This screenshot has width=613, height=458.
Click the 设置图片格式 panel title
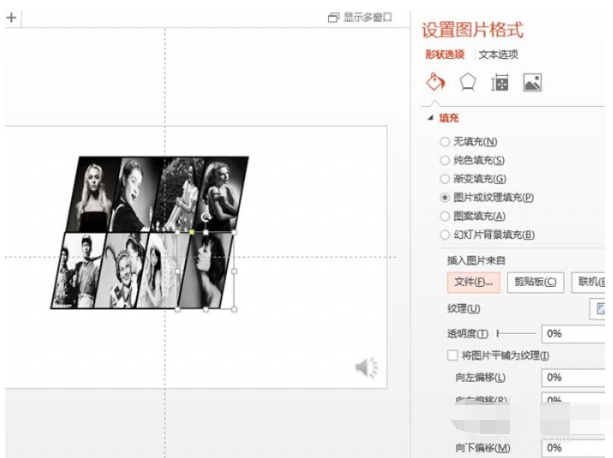coord(473,30)
